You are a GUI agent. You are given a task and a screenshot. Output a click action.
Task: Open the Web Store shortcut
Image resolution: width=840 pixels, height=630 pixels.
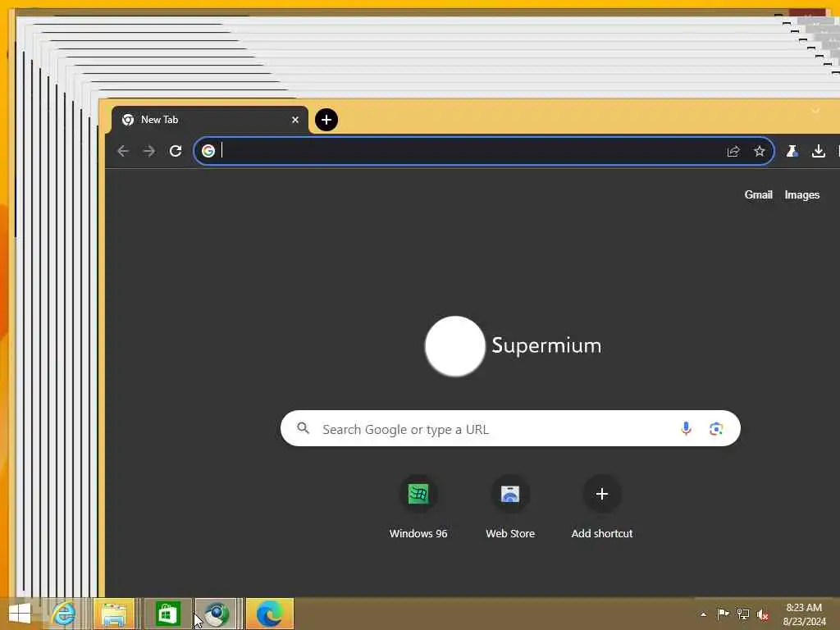510,507
